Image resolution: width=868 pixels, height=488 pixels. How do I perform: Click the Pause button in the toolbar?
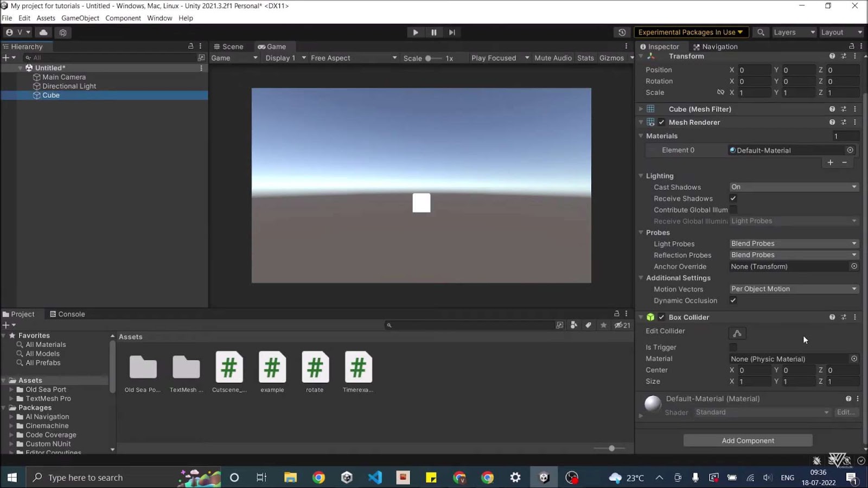point(434,33)
